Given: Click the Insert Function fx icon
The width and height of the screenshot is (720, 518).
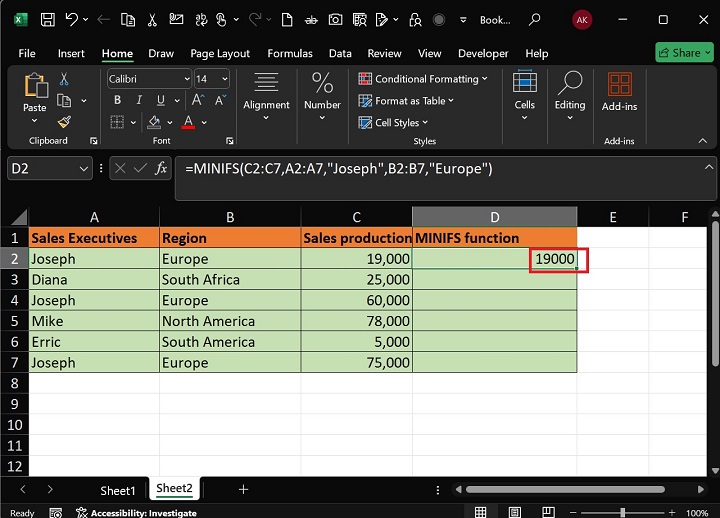Looking at the screenshot, I should pos(160,169).
